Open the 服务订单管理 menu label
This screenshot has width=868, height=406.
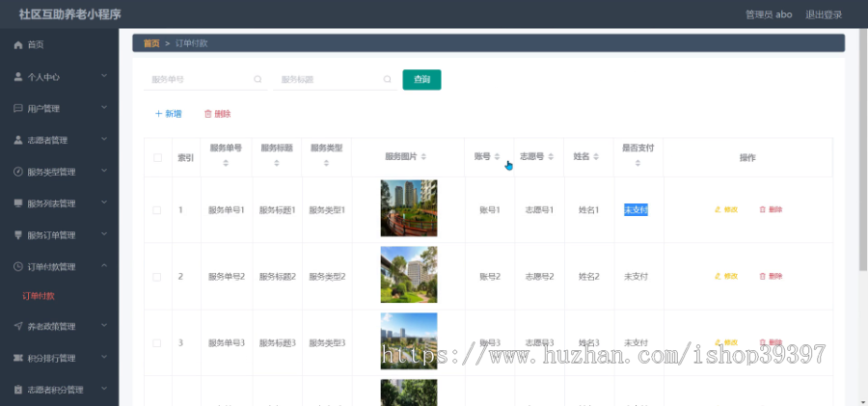pos(51,235)
